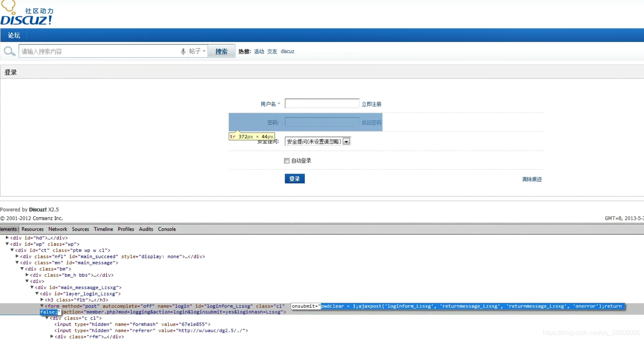Click the 立即注册 link
Viewport: 644px width, 340px height.
[x=371, y=104]
